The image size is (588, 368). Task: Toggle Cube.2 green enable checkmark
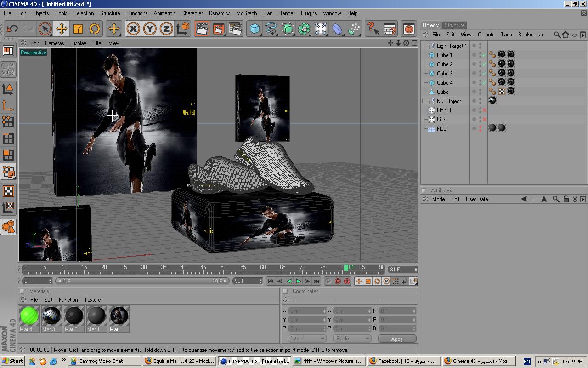pos(484,64)
